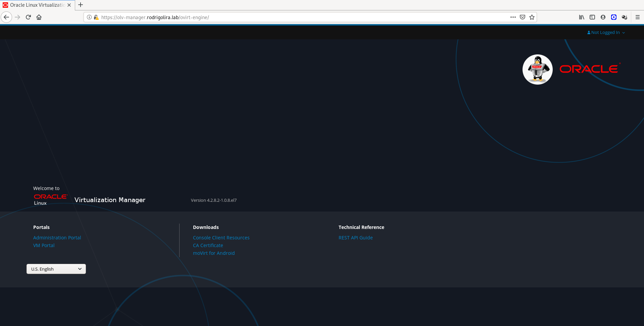
Task: Open the U.S. English language selector
Action: 56,269
